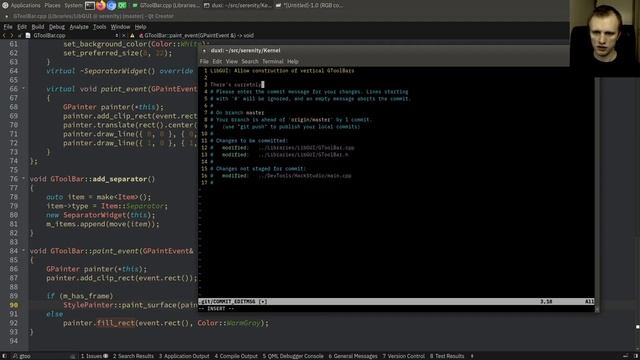The height and width of the screenshot is (360, 640).
Task: Open Qt Creator Window menu
Action: point(120,27)
